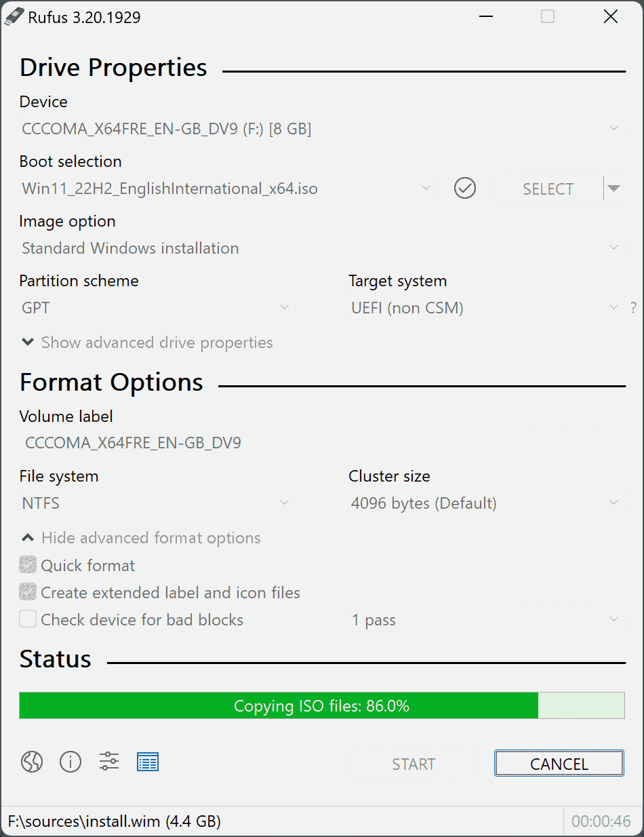
Task: Toggle the Quick format checkbox
Action: (x=27, y=564)
